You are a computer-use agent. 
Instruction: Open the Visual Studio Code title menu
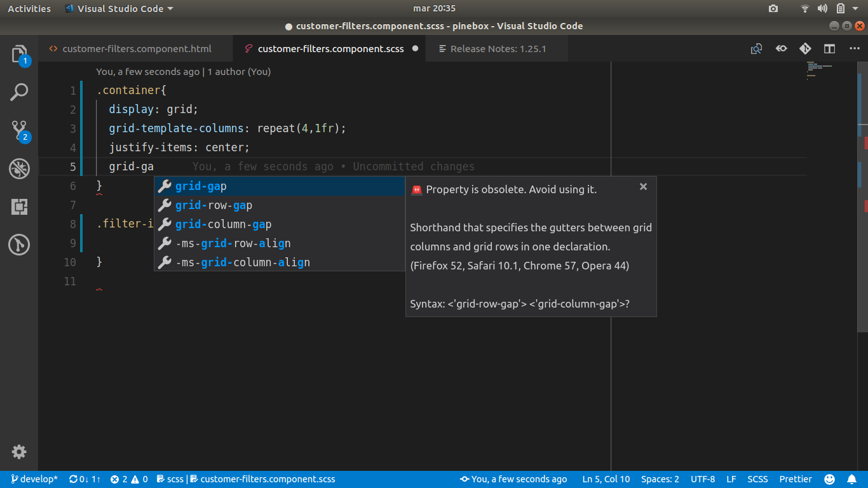[118, 8]
